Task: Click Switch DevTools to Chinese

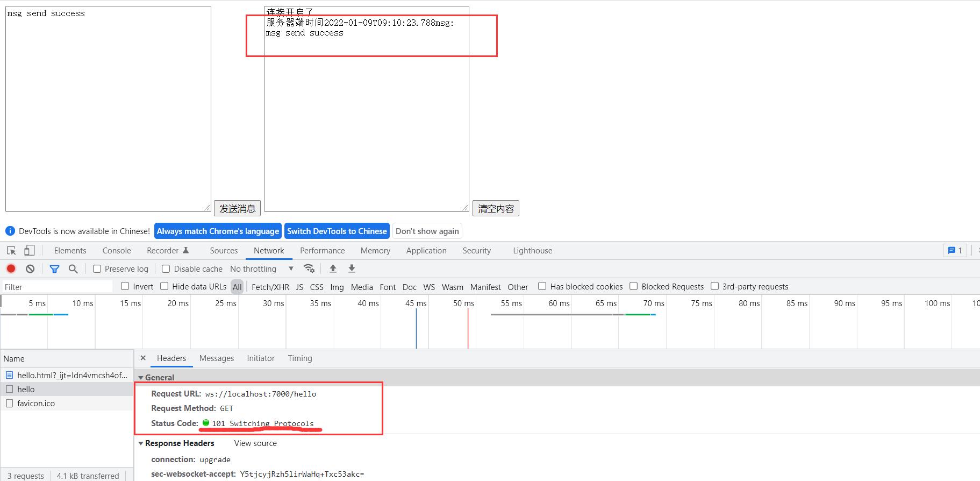Action: point(337,231)
